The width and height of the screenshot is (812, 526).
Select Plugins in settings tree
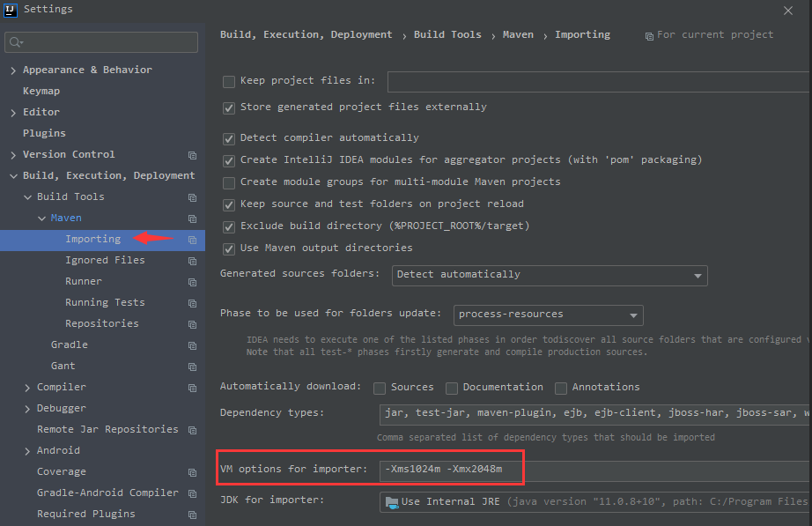(44, 133)
